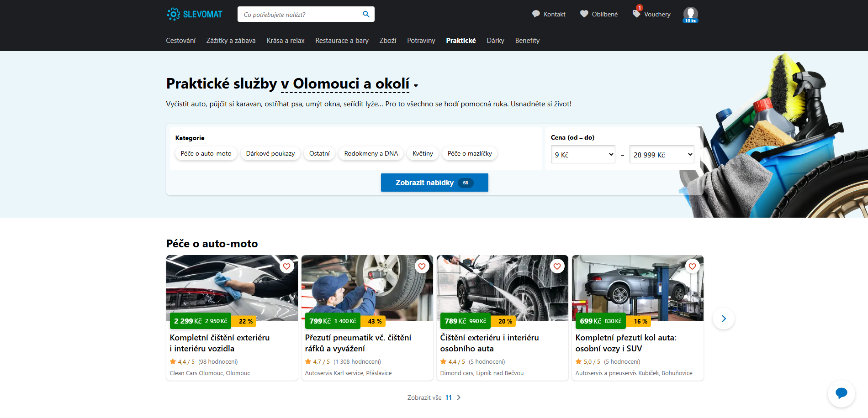Open the chat support bubble
Image resolution: width=868 pixels, height=418 pixels.
point(841,393)
